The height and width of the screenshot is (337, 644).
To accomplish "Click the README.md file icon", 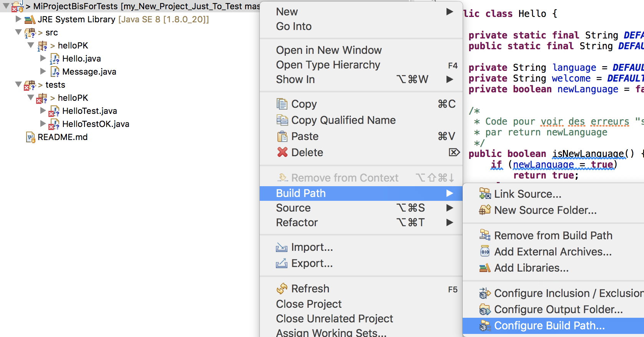I will [30, 137].
